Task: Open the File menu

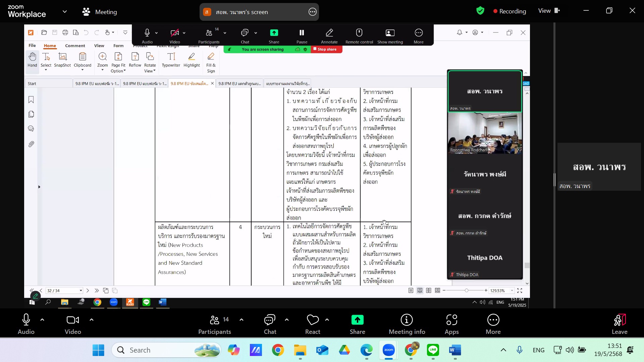Action: coord(32,46)
